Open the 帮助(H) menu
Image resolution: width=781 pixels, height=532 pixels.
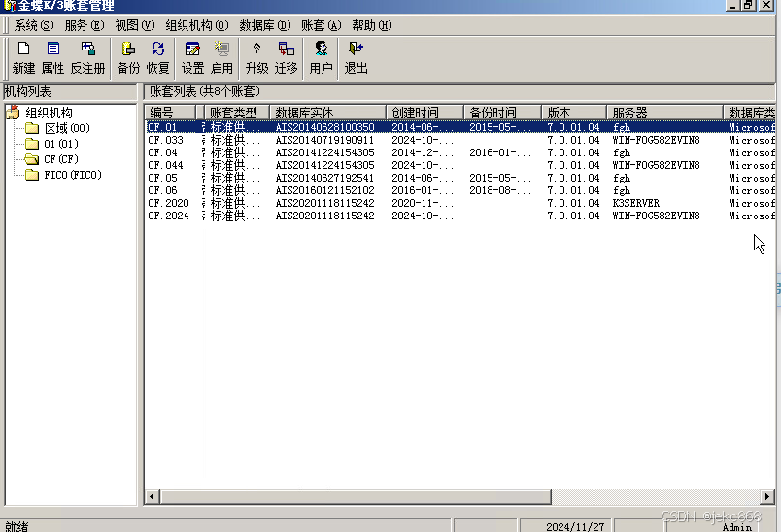pos(372,25)
